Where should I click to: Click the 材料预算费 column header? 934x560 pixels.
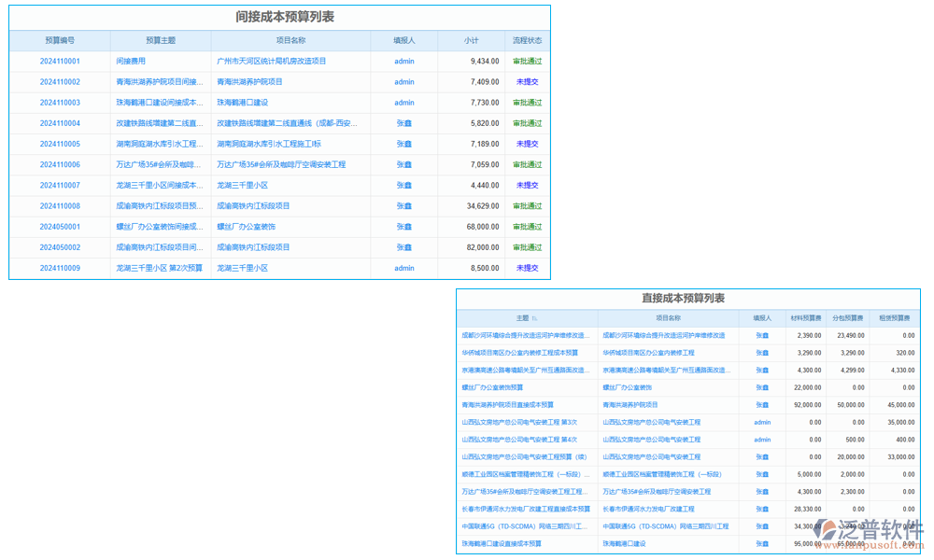(805, 318)
